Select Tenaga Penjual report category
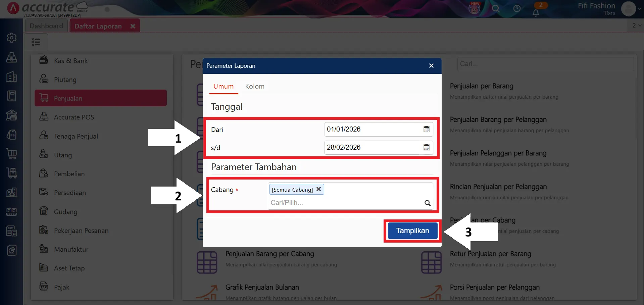Screen dimensions: 644x305 pos(101,136)
